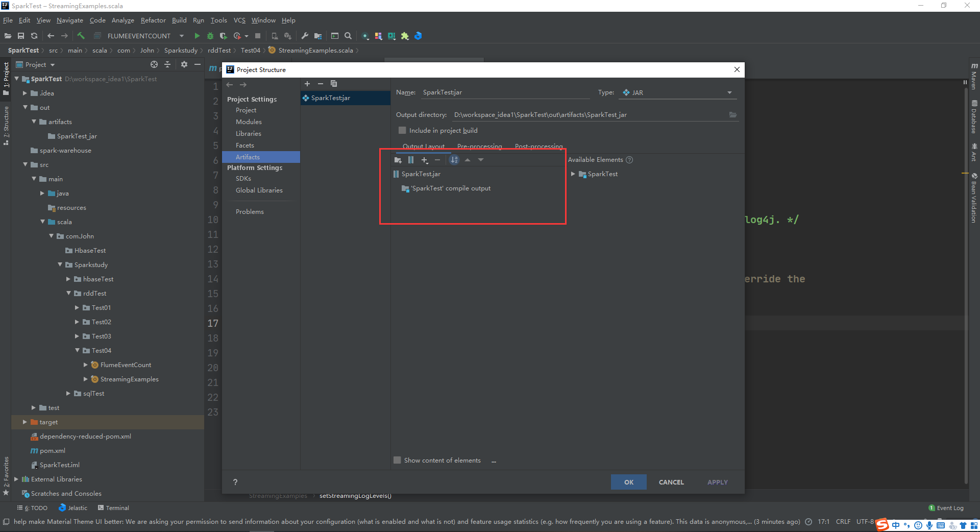Switch to the Post-processing tab
Viewport: 980px width, 532px height.
coord(538,147)
